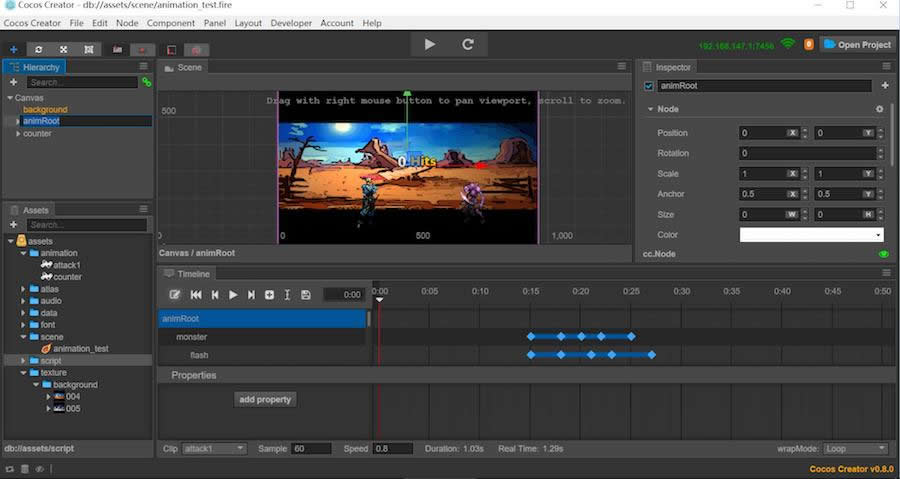Open the white Color swatch picker
900x479 pixels.
811,235
